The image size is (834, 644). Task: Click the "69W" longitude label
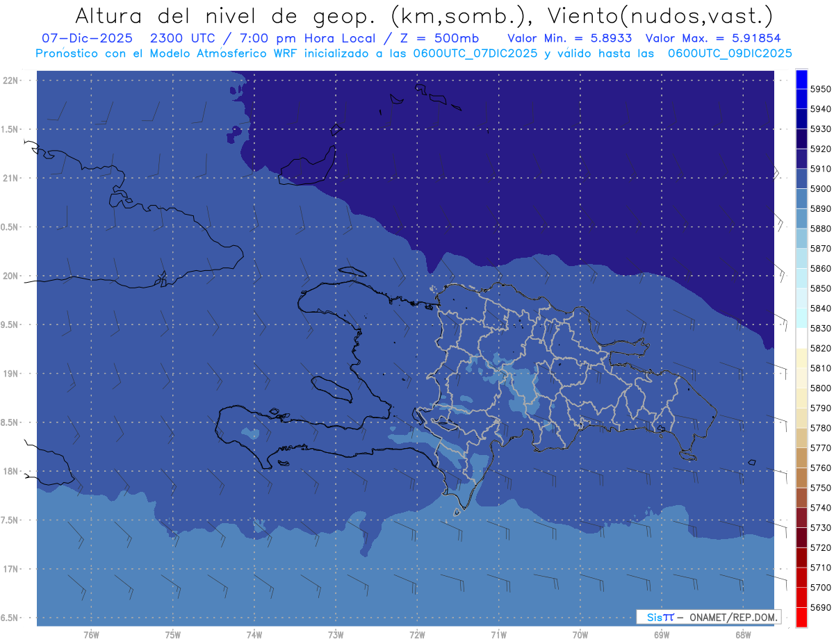coord(662,635)
